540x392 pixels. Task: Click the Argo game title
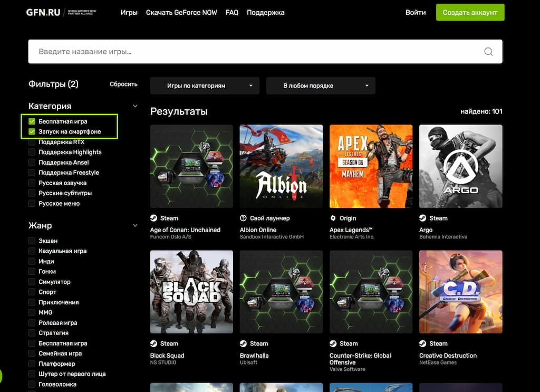pos(426,230)
